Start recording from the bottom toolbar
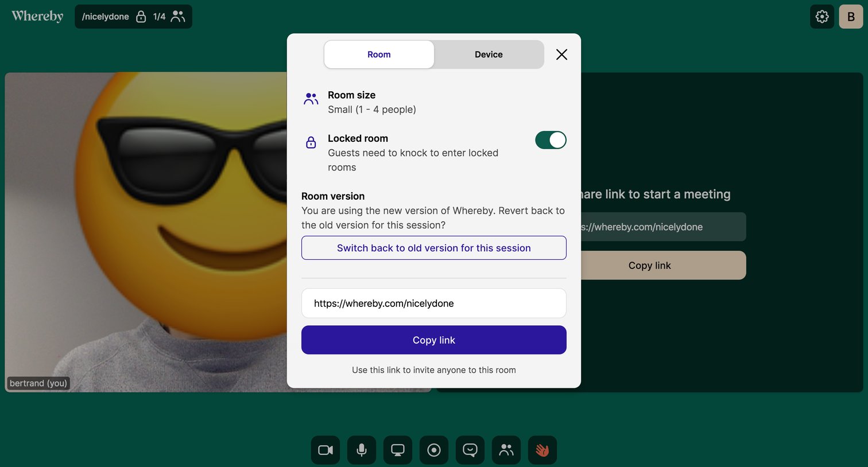 pyautogui.click(x=434, y=450)
